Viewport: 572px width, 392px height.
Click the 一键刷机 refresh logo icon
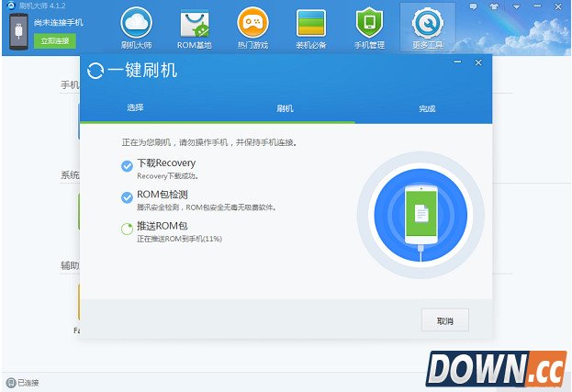94,70
